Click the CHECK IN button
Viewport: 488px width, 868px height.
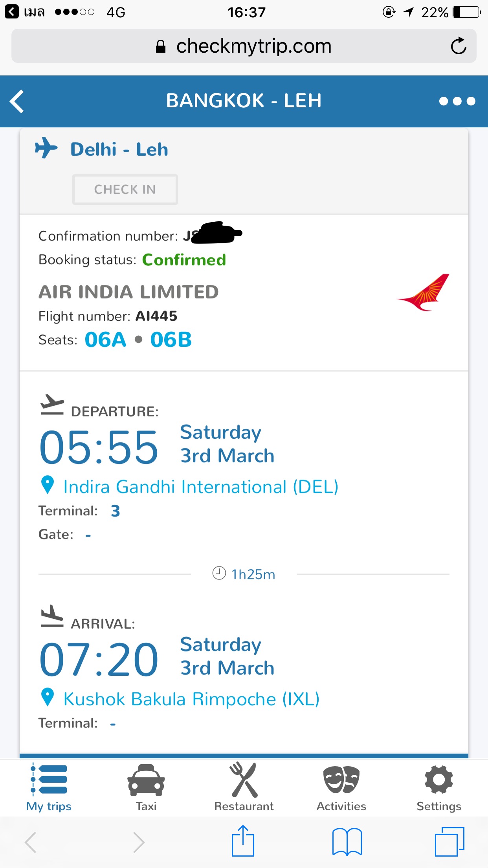click(x=125, y=189)
